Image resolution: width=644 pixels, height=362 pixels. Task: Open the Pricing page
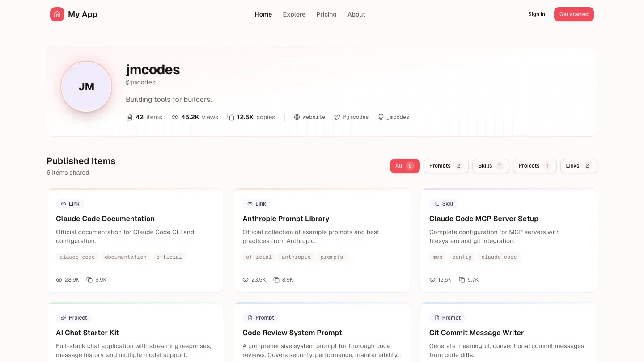click(326, 14)
